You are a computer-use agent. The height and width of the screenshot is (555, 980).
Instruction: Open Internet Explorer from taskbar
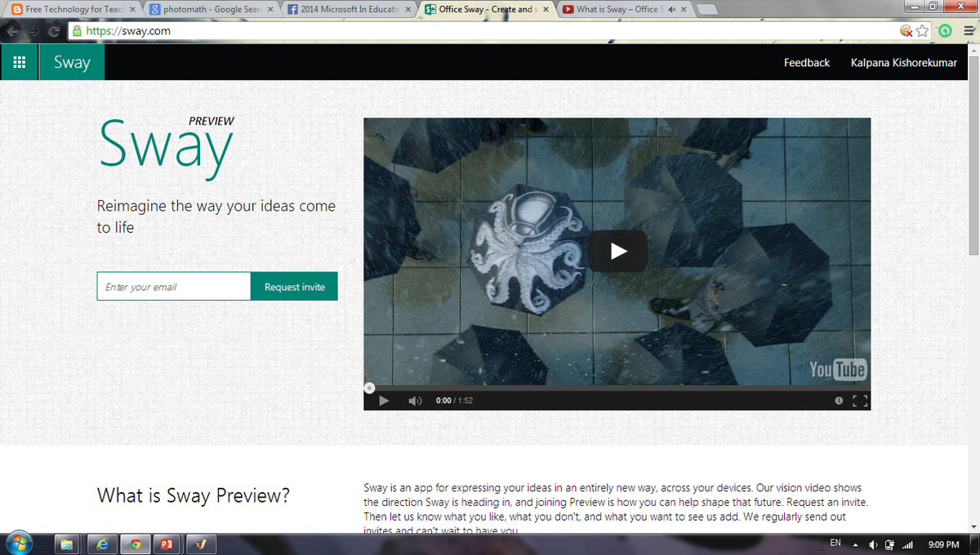point(104,544)
